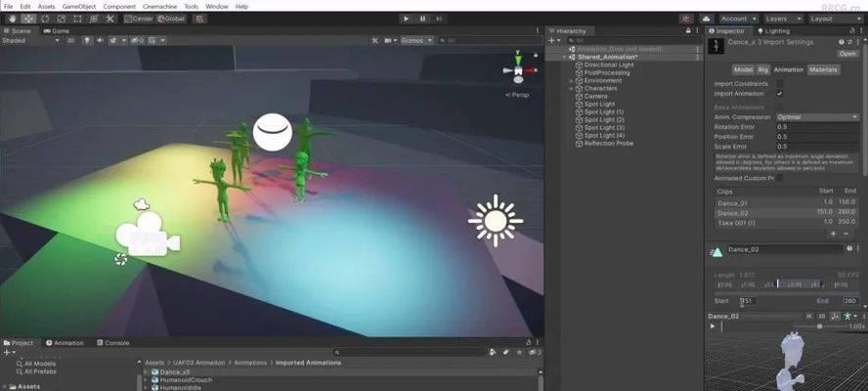Start Play mode
The width and height of the screenshot is (868, 391).
[407, 19]
